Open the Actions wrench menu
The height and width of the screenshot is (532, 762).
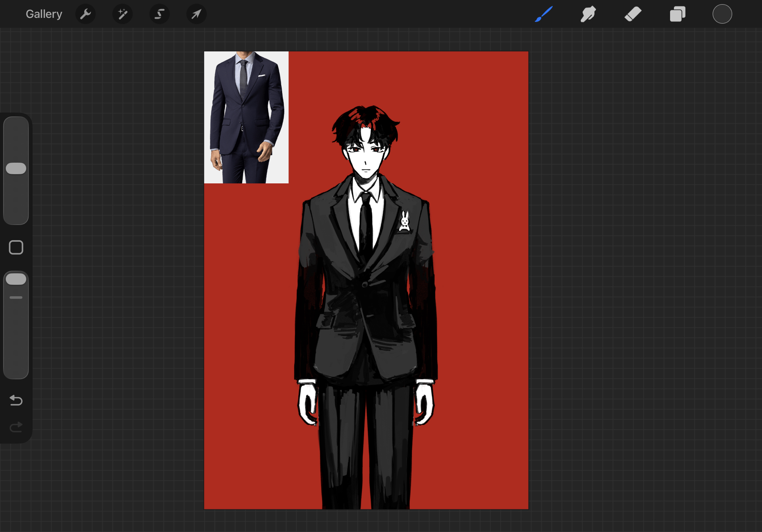point(85,14)
